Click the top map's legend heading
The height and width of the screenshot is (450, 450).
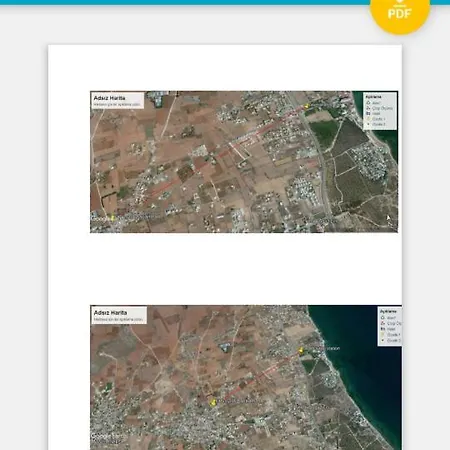373,97
